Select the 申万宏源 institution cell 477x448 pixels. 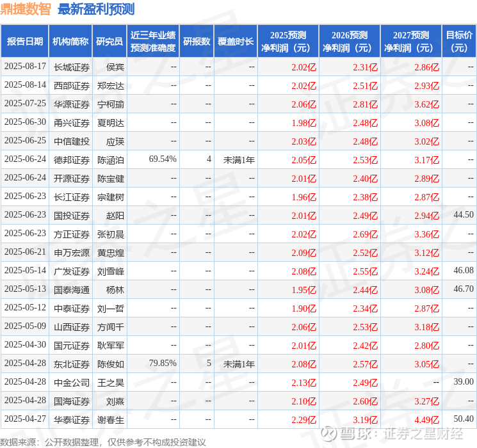pos(72,253)
